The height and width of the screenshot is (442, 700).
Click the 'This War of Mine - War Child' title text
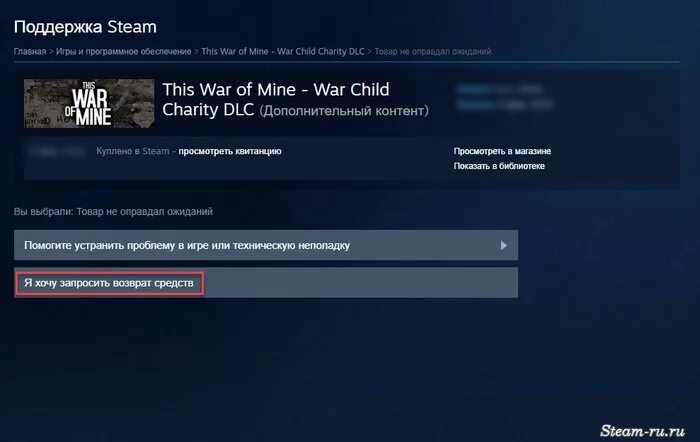[x=276, y=90]
